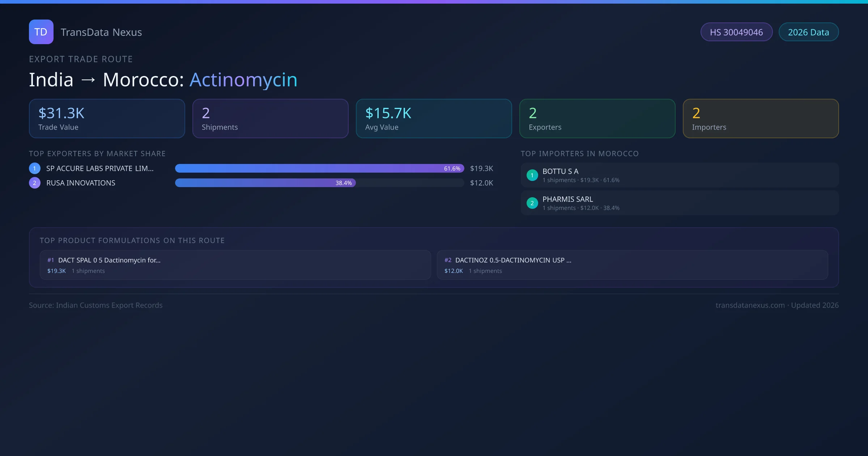Select the 2 Exporters stat card
This screenshot has width=868, height=456.
[597, 118]
